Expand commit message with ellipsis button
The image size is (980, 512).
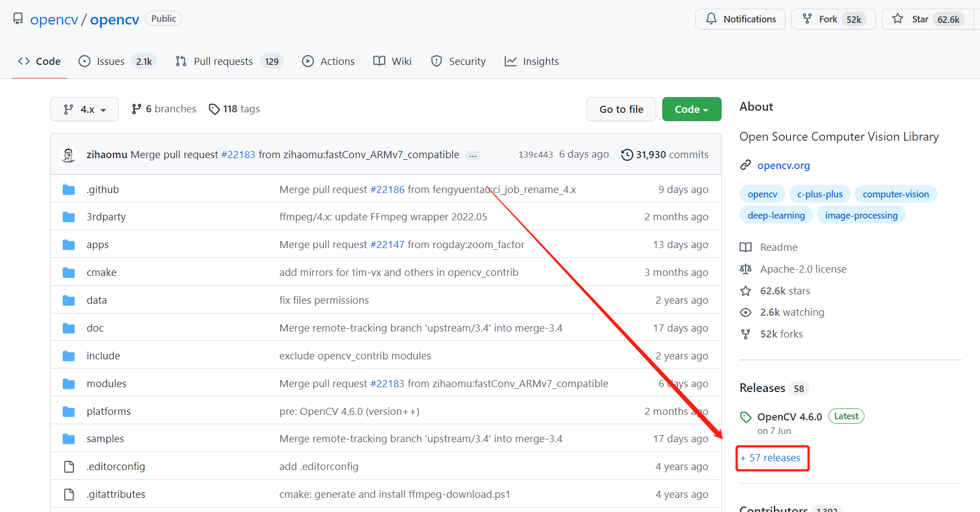click(473, 155)
